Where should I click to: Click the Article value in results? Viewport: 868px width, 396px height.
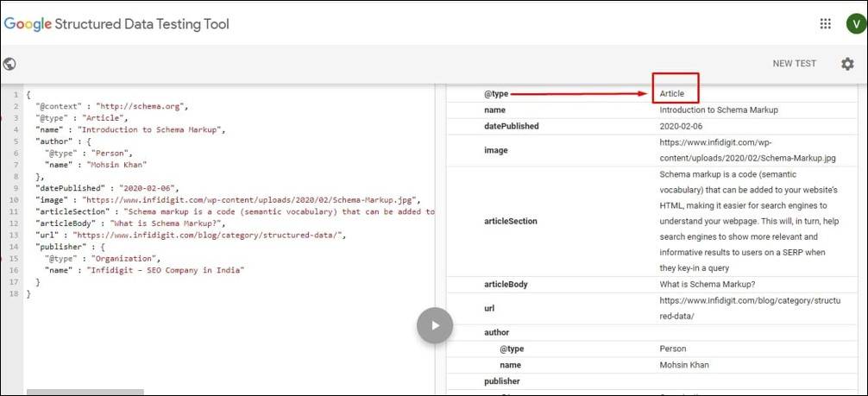pyautogui.click(x=671, y=94)
